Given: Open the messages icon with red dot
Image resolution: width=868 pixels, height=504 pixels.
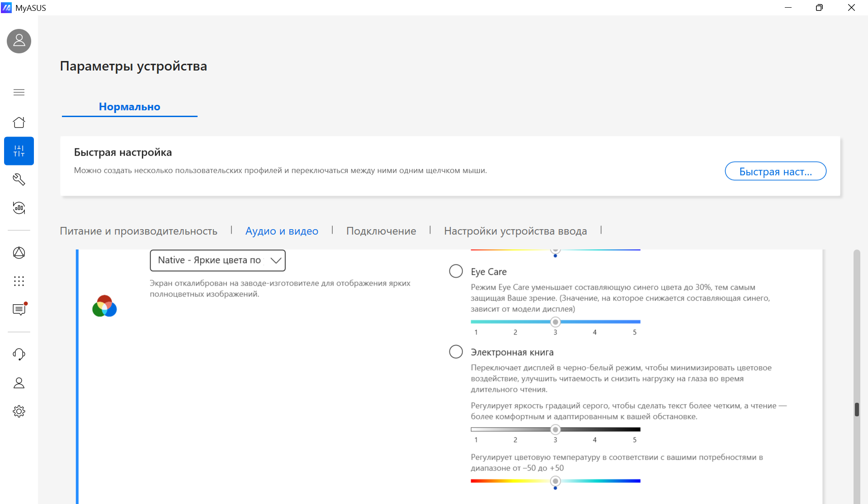Looking at the screenshot, I should point(19,309).
